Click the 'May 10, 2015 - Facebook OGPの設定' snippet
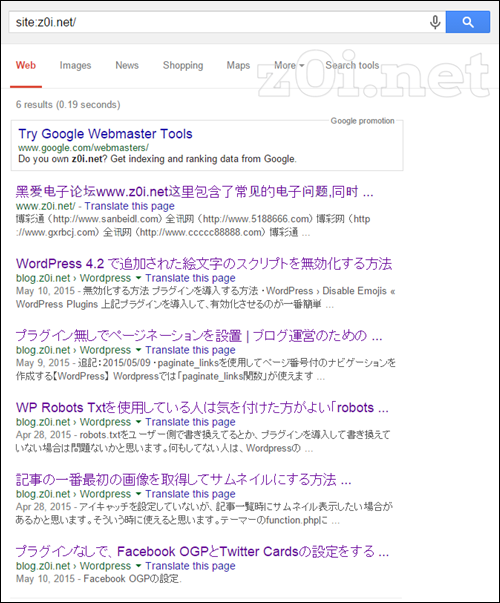Viewport: 500px width, 603px height. (x=98, y=579)
